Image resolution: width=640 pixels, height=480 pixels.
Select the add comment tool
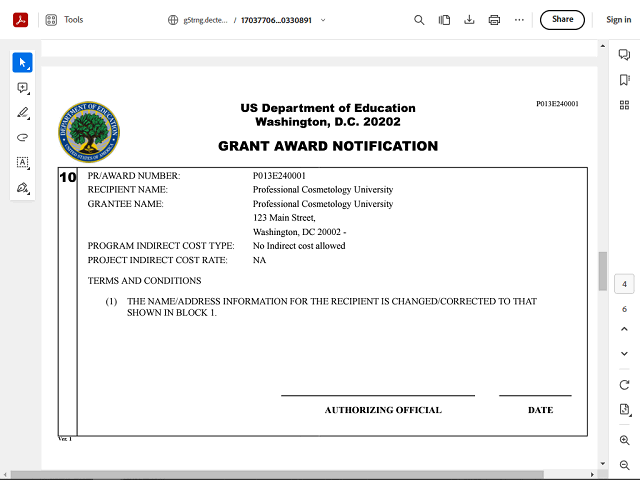(x=22, y=88)
